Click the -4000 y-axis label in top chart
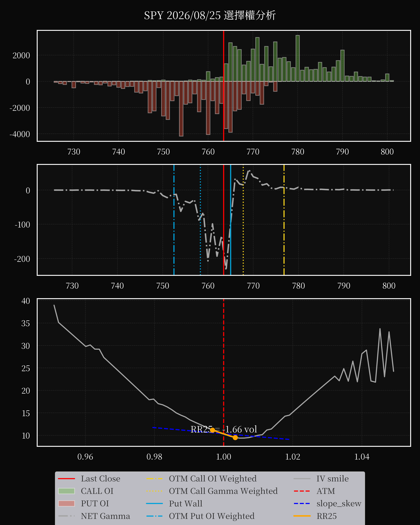 click(20, 134)
